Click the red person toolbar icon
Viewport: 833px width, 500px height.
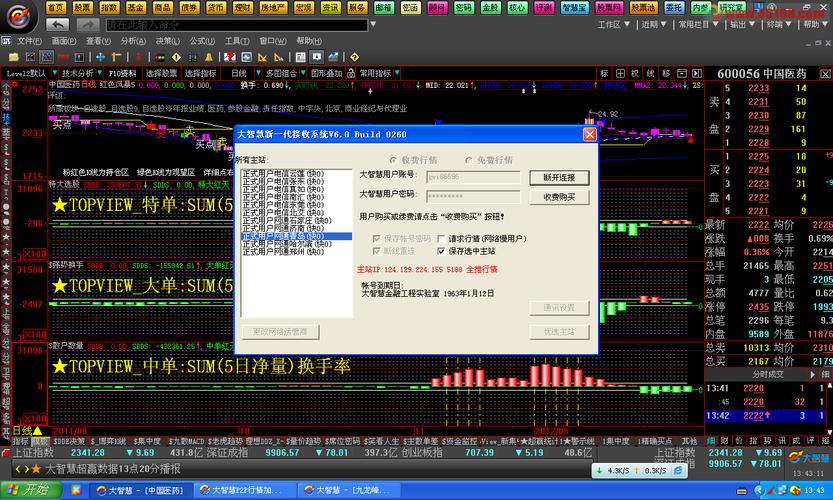tap(138, 57)
